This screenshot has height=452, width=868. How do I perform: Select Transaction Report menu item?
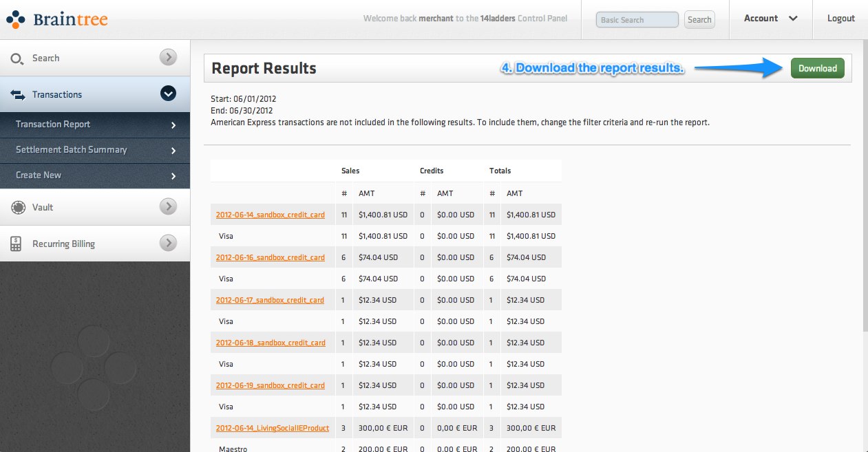point(95,125)
